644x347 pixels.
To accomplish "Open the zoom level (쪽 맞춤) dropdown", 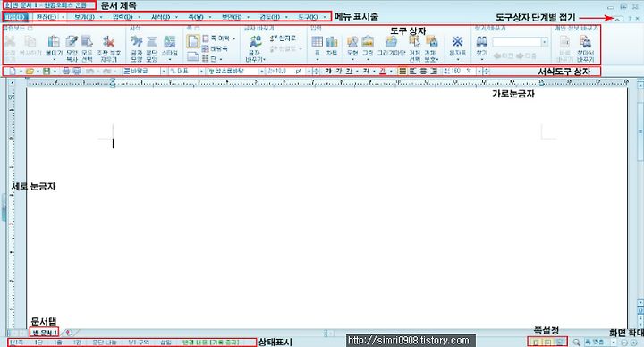I will tap(614, 342).
